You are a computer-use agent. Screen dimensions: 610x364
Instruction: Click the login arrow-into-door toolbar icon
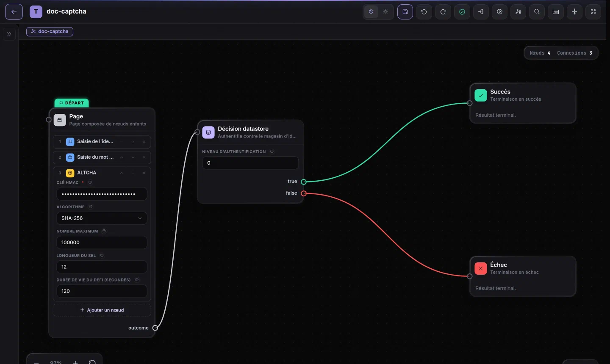point(481,12)
